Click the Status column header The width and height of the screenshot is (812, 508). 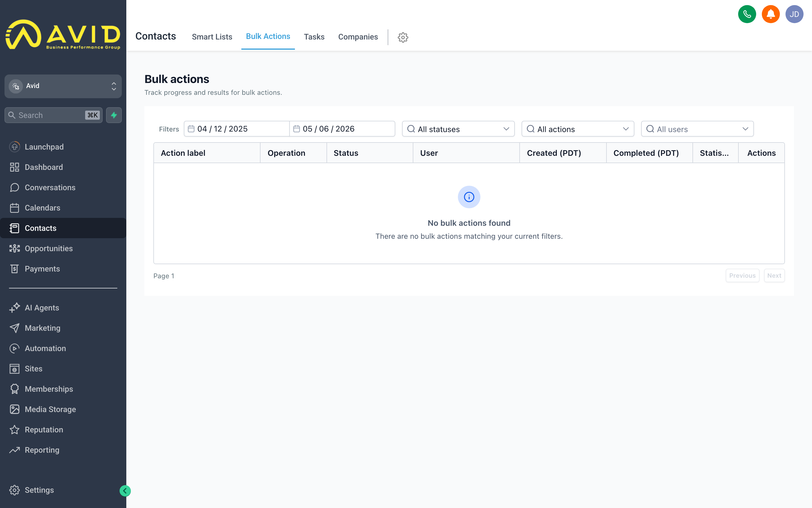pos(369,153)
